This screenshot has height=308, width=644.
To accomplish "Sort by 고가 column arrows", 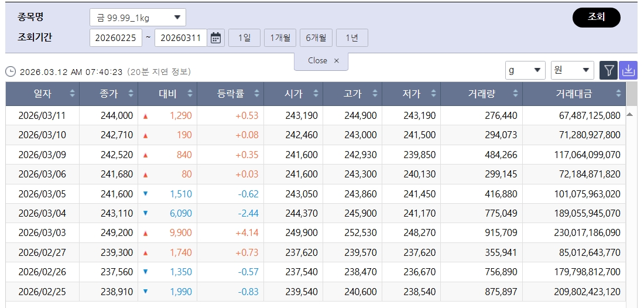I will 375,94.
